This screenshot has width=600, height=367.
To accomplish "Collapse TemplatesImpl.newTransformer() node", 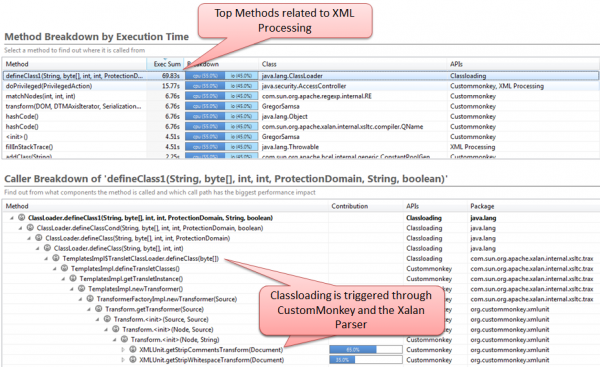I will 72,289.
